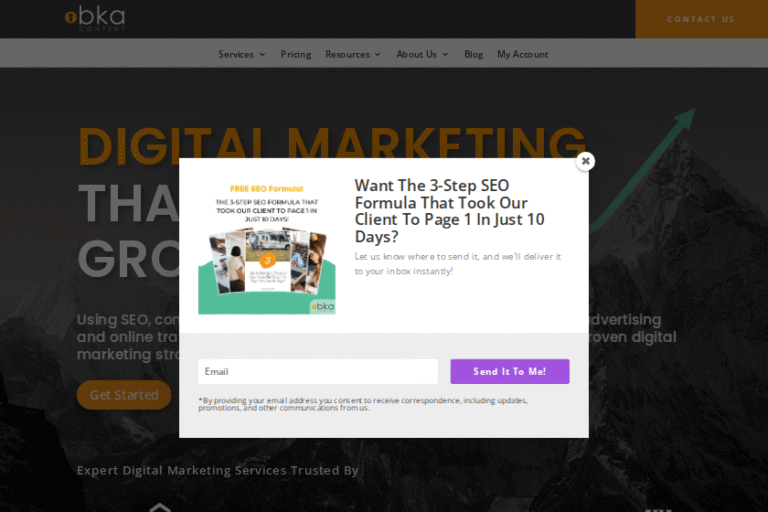
Task: Expand the About Us dropdown chevron
Action: coord(445,54)
